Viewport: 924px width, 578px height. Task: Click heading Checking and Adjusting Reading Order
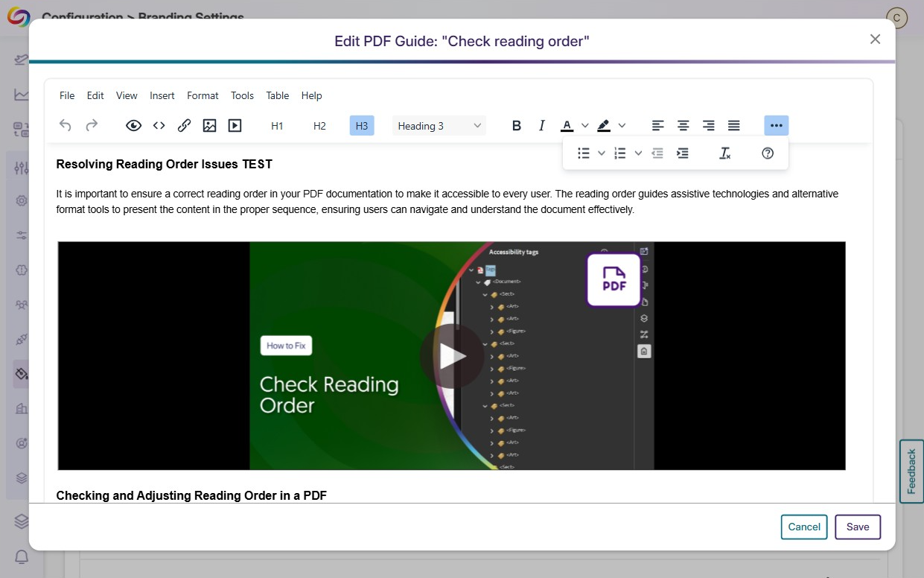coord(191,495)
